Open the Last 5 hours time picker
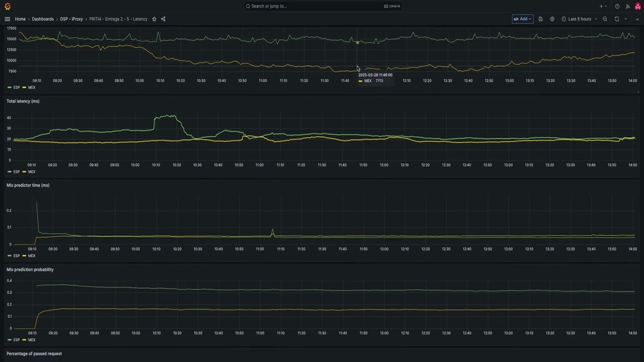This screenshot has height=362, width=644. tap(579, 19)
